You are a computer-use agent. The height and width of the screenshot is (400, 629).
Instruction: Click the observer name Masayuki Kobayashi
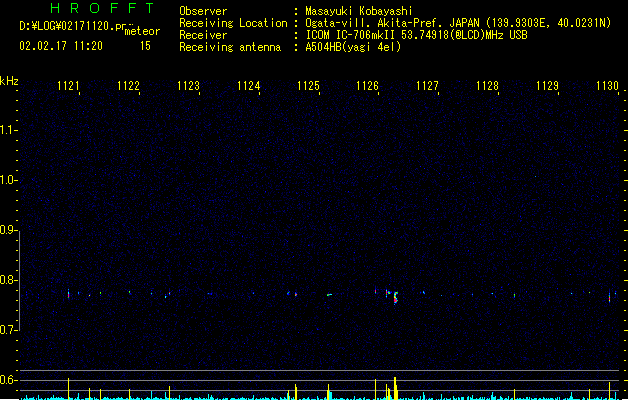point(359,11)
